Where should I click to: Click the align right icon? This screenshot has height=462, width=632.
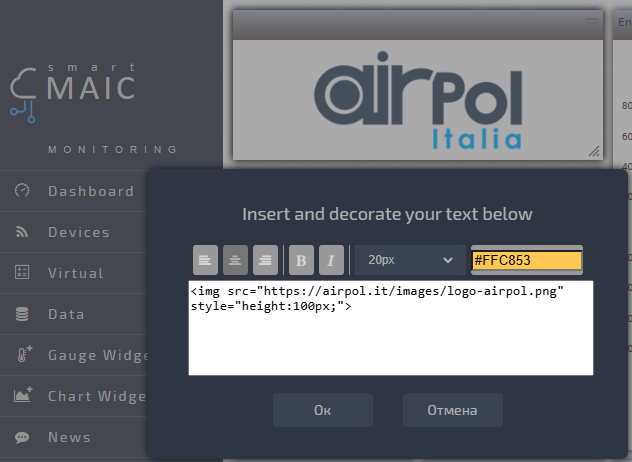point(265,260)
